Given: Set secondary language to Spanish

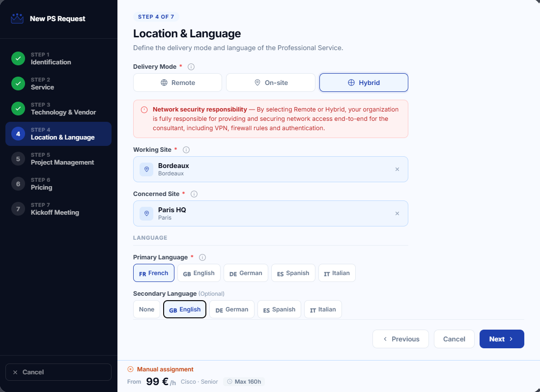Looking at the screenshot, I should [279, 309].
